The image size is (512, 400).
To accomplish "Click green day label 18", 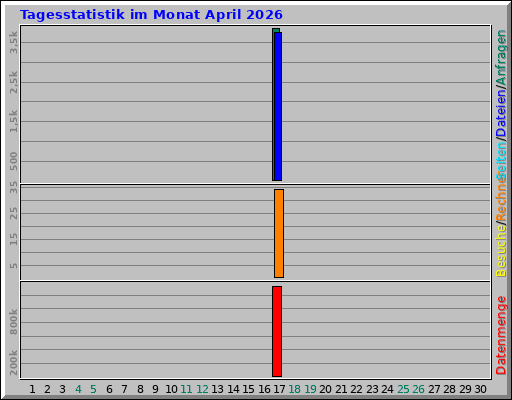I will (295, 389).
